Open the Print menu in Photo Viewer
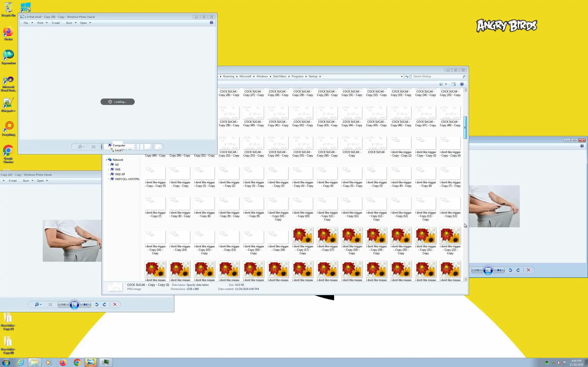 point(40,23)
